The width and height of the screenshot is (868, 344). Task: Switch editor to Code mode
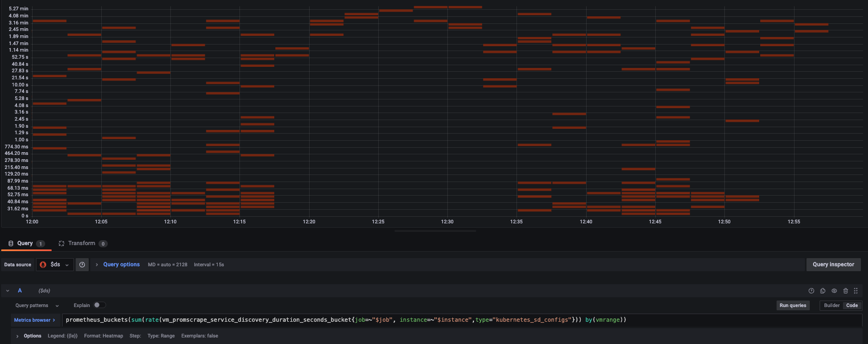click(x=852, y=305)
